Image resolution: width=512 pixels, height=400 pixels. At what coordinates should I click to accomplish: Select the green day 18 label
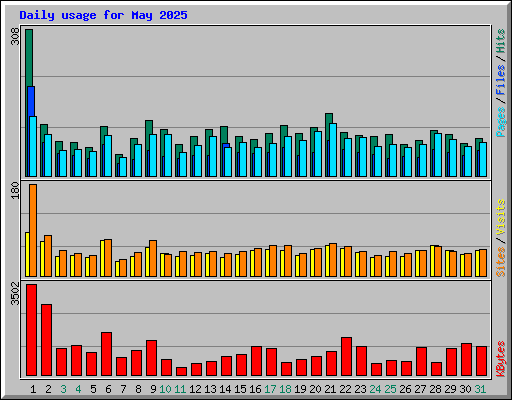[285, 389]
